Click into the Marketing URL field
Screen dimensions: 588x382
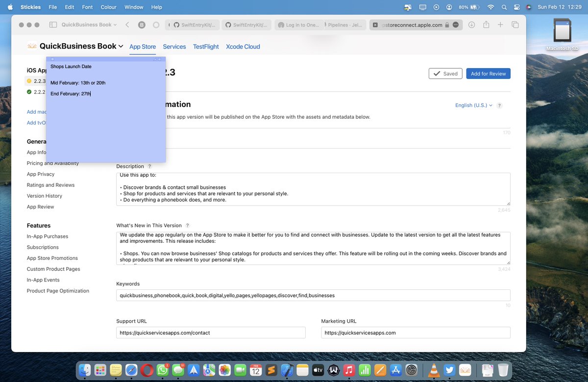coord(416,332)
